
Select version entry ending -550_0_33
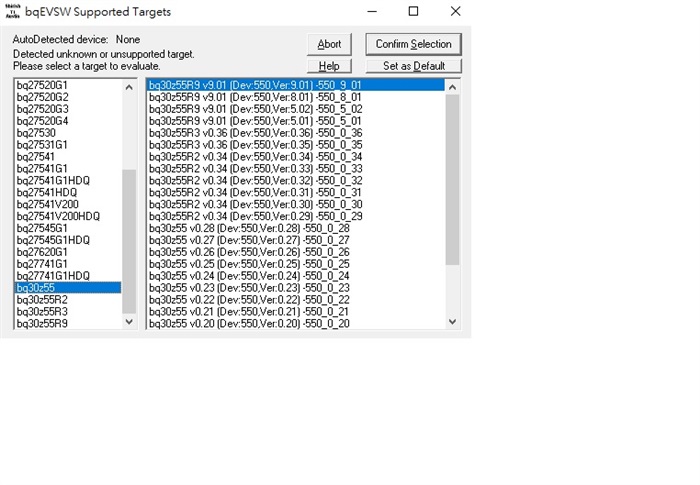296,168
